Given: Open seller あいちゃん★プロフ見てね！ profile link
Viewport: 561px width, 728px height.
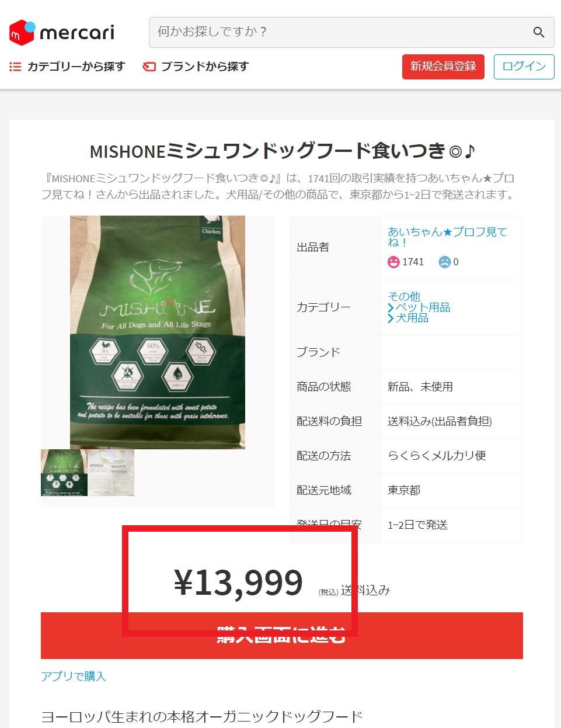Looking at the screenshot, I should pos(447,237).
